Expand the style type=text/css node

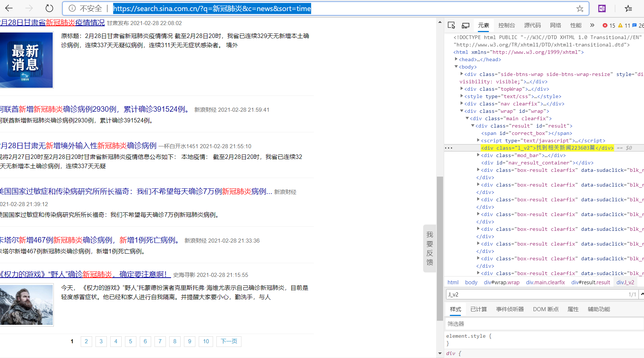pyautogui.click(x=462, y=96)
